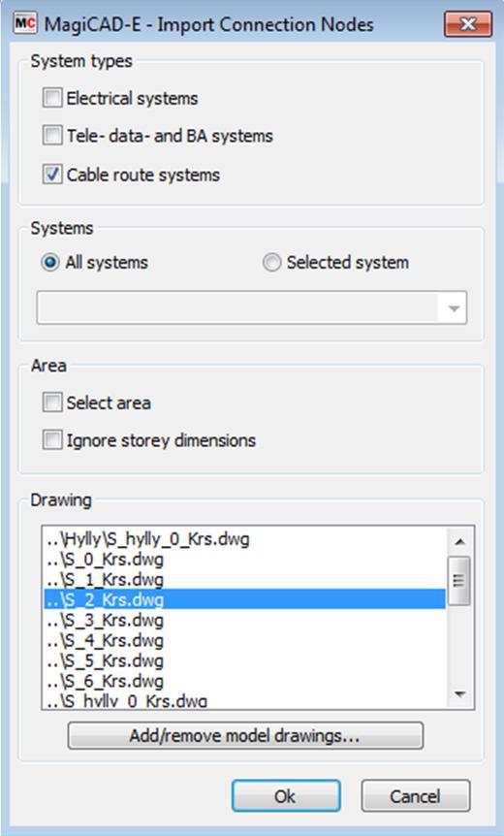Uncheck the Cable route systems checkbox

(x=52, y=175)
